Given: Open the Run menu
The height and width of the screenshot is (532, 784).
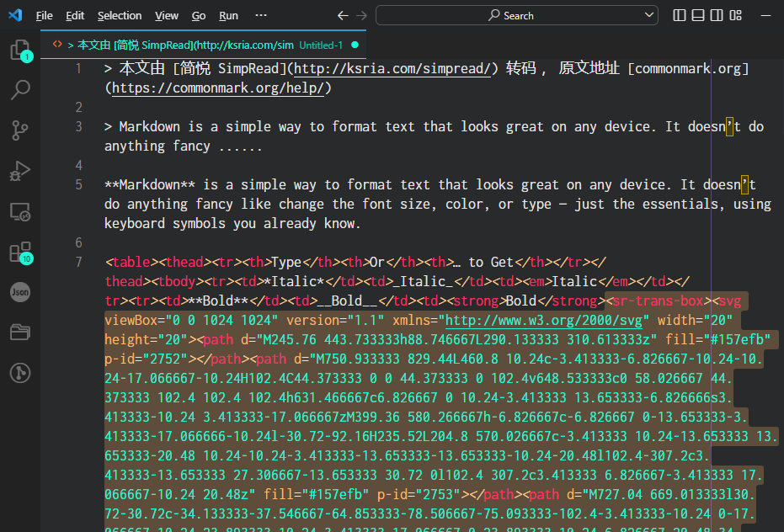Looking at the screenshot, I should tap(228, 15).
